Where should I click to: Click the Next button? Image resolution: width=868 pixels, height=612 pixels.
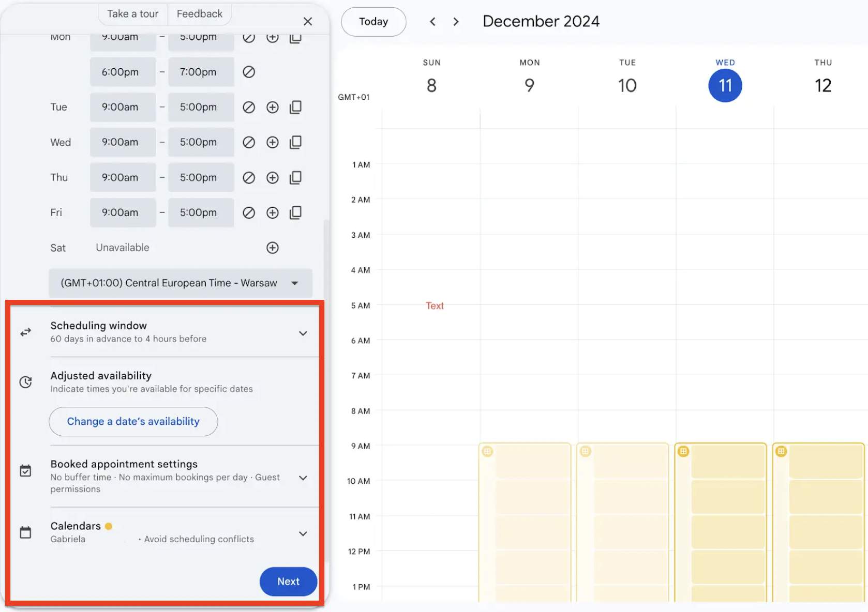(x=288, y=582)
